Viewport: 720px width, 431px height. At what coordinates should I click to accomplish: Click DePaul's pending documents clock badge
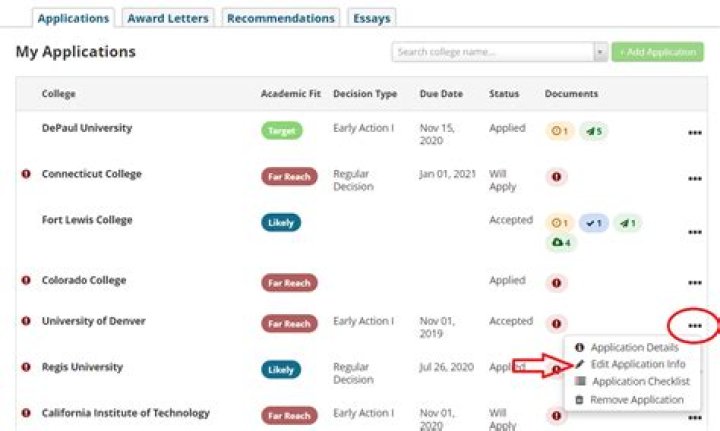[559, 131]
